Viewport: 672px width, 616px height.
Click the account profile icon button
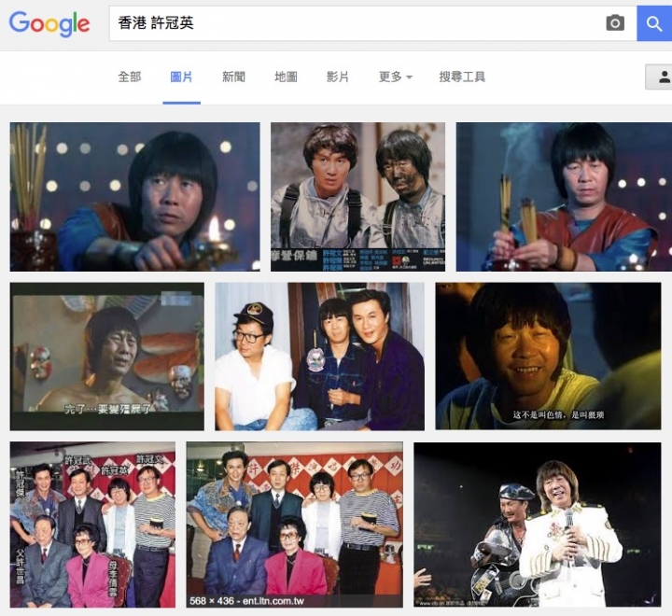(x=659, y=77)
